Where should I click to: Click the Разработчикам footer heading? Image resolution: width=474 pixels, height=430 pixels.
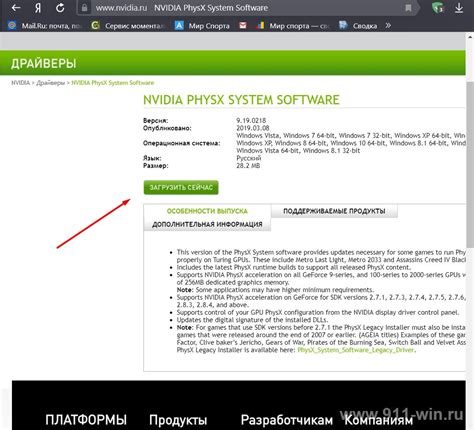[x=287, y=420]
